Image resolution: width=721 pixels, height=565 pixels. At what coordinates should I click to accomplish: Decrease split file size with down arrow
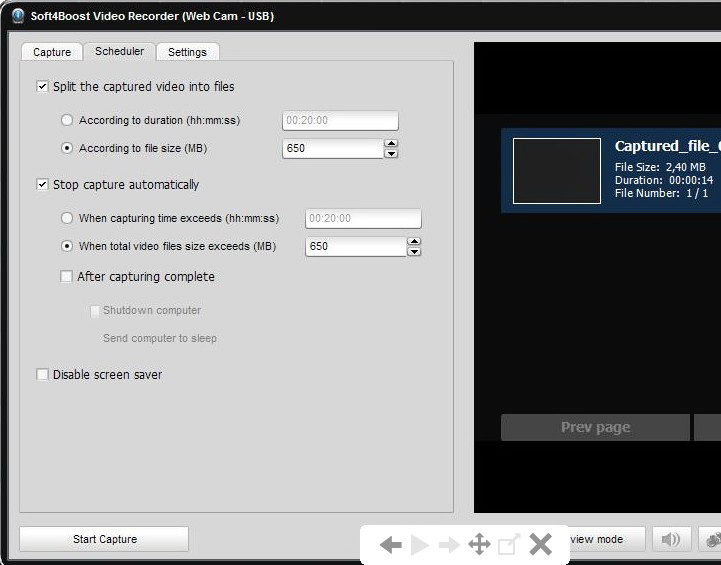click(x=391, y=154)
